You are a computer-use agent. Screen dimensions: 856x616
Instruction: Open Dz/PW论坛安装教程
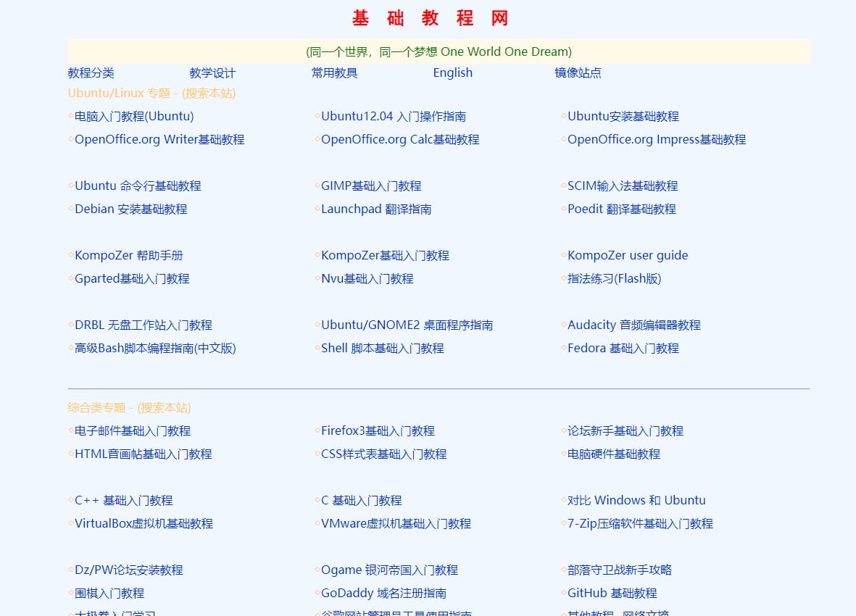[x=129, y=570]
